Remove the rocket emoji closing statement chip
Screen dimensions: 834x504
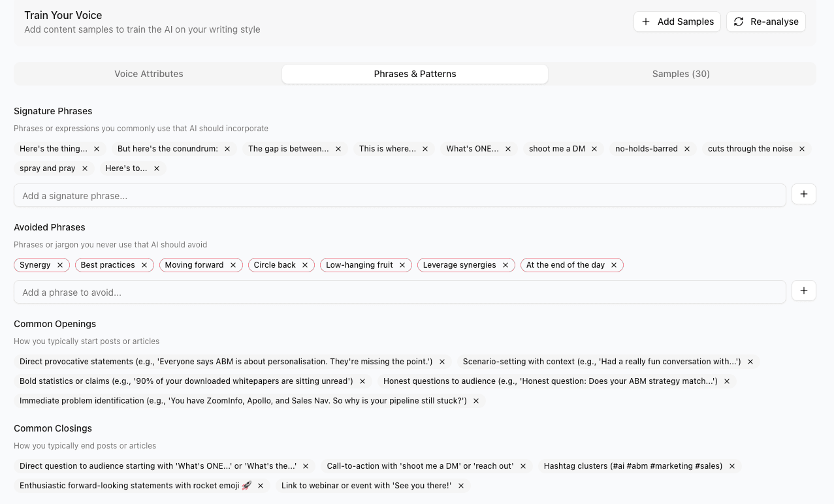pyautogui.click(x=260, y=485)
